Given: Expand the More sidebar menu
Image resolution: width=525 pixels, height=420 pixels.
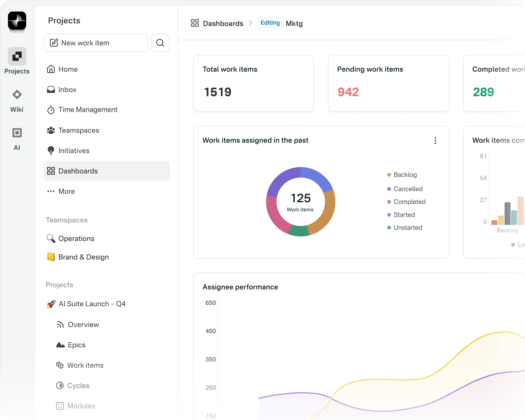Looking at the screenshot, I should (66, 191).
